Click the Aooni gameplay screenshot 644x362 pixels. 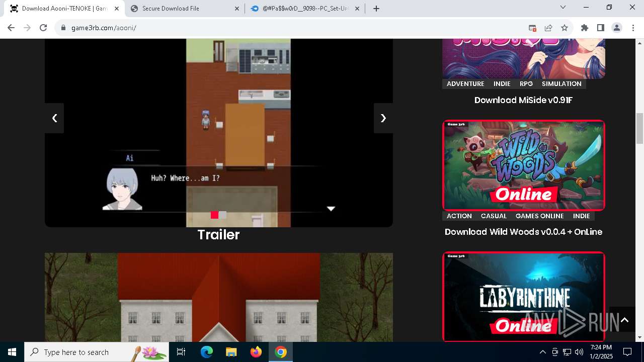tap(219, 133)
